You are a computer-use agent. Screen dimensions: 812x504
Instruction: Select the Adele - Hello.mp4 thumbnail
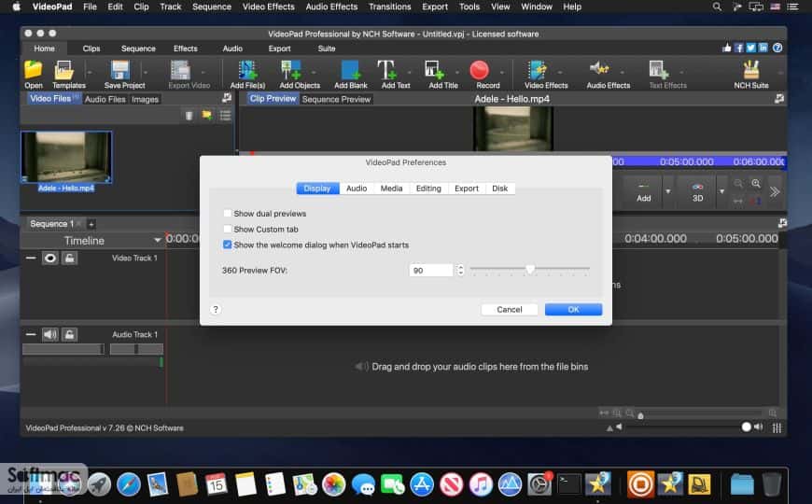pos(66,157)
